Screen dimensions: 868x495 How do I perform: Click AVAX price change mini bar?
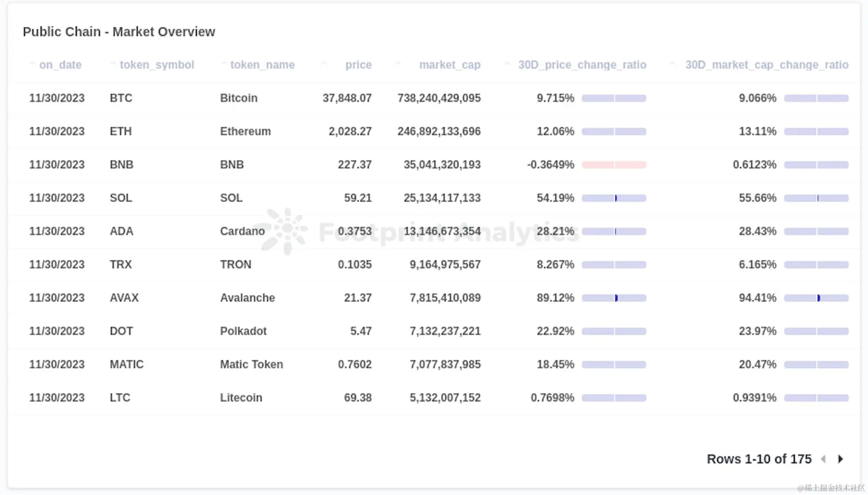point(614,298)
